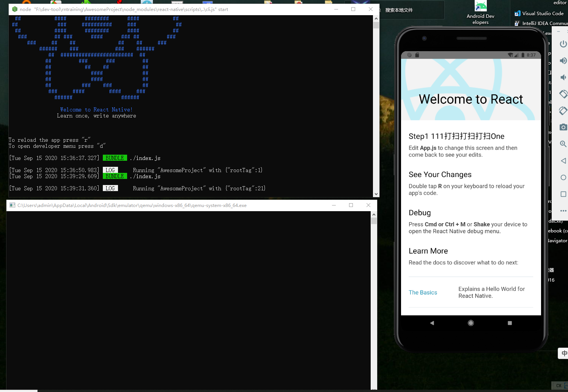This screenshot has width=568, height=392.
Task: Click the CH language indicator in taskbar
Action: (x=559, y=386)
